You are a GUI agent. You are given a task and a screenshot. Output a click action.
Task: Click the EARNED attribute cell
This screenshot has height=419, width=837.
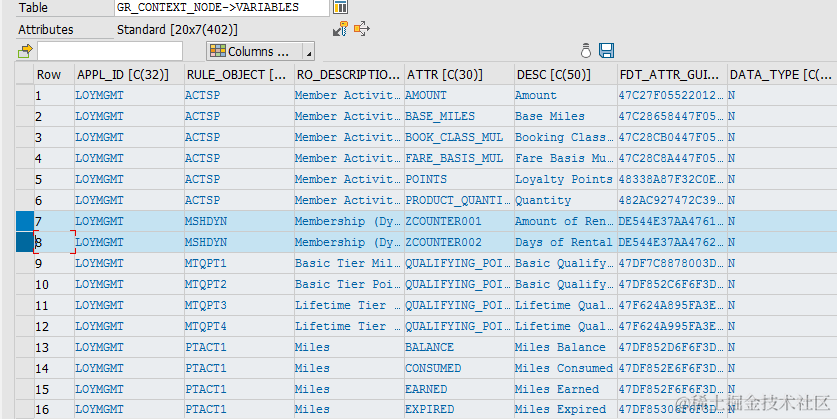point(459,389)
